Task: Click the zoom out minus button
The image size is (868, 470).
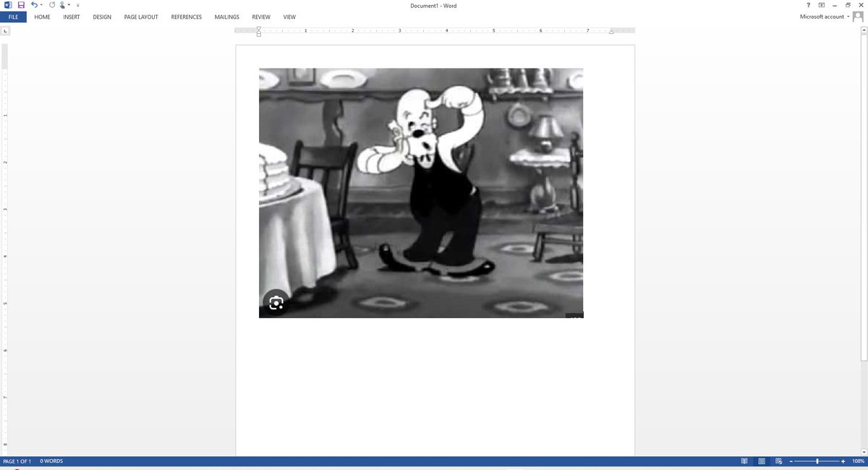Action: click(x=791, y=461)
